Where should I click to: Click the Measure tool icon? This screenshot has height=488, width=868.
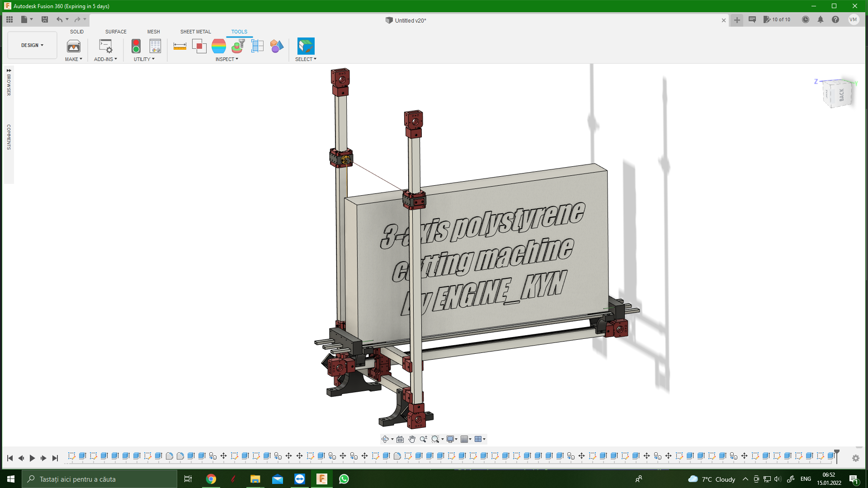coord(179,46)
